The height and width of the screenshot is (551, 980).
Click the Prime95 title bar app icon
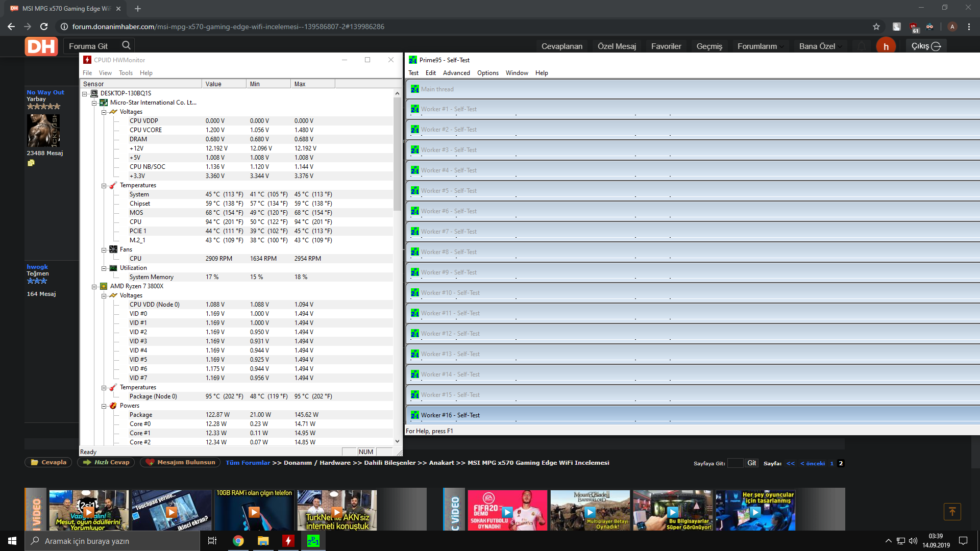tap(413, 60)
